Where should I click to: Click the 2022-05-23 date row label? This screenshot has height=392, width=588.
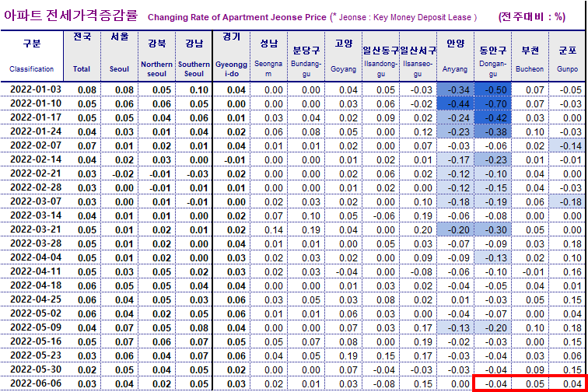36,355
